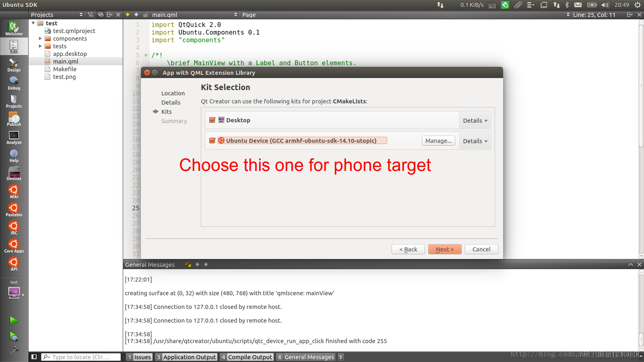This screenshot has height=362, width=644.
Task: Open Manage kits for Ubuntu Device
Action: point(438,140)
